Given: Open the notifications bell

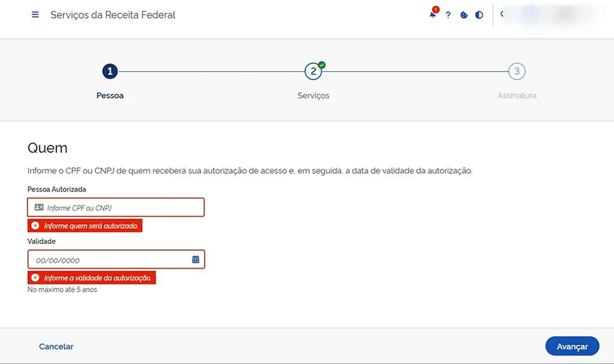Looking at the screenshot, I should coord(433,14).
